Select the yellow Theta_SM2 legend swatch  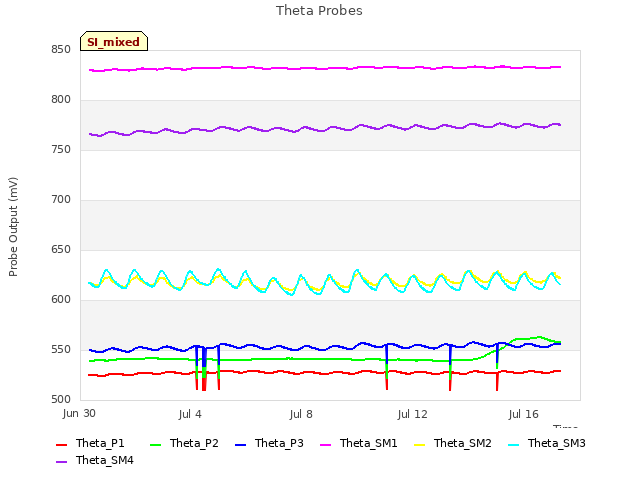click(419, 444)
